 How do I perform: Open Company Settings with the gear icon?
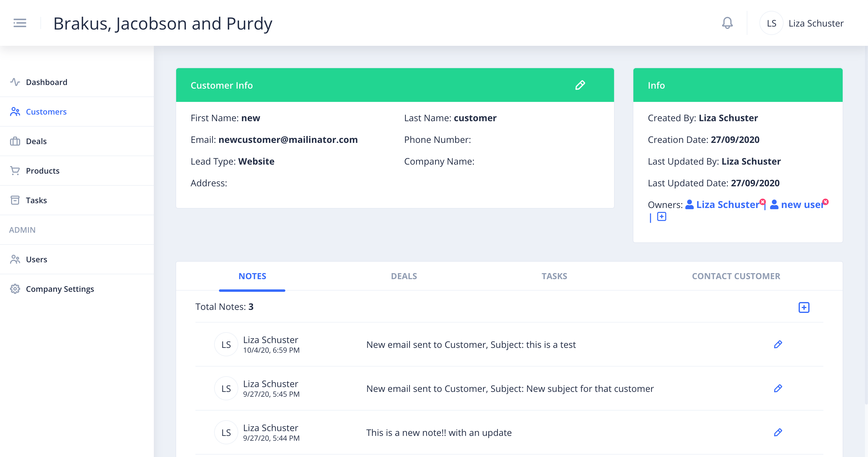(x=15, y=288)
